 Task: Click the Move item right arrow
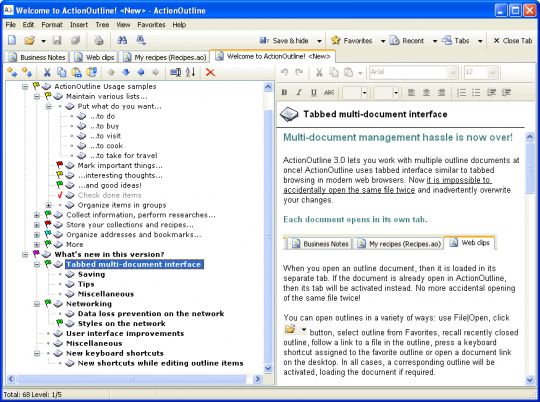click(x=156, y=72)
